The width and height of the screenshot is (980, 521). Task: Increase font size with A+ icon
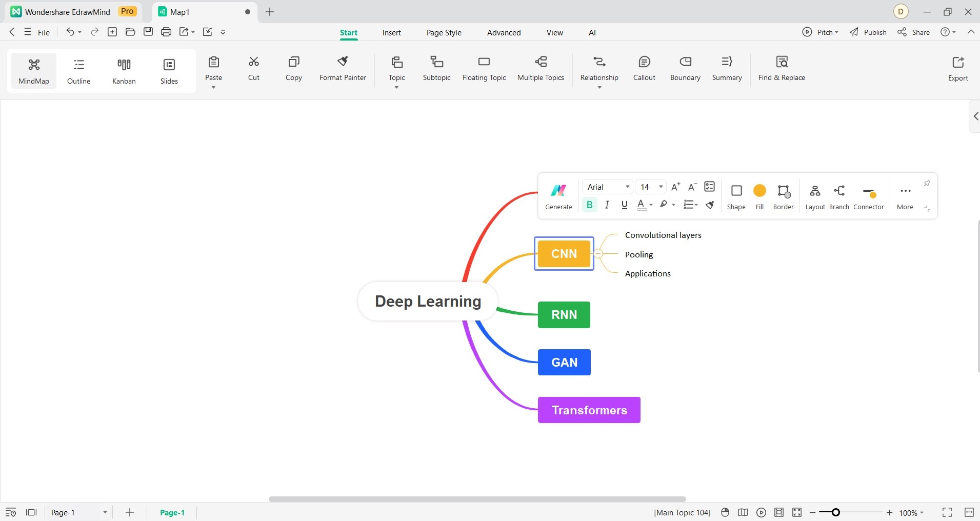(x=676, y=187)
